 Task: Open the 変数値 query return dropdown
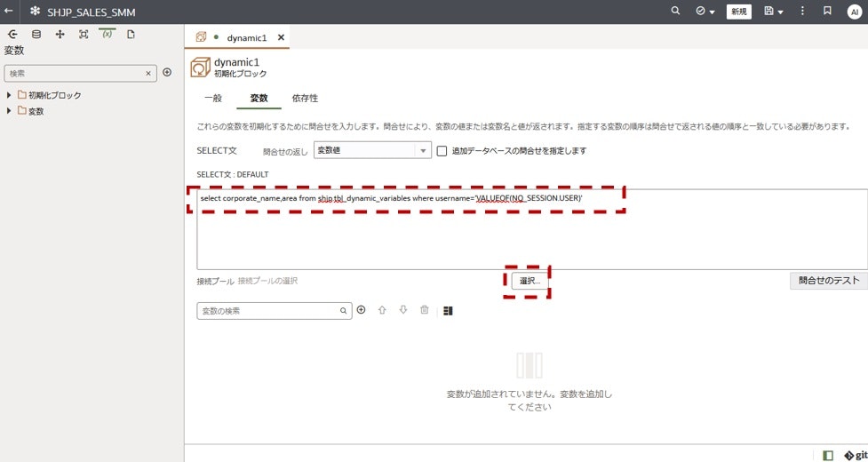click(x=372, y=150)
